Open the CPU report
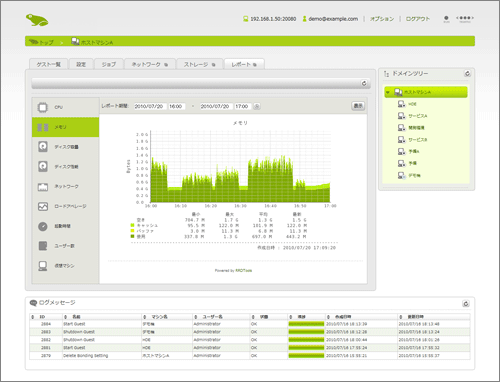This screenshot has width=500, height=382. pyautogui.click(x=66, y=107)
